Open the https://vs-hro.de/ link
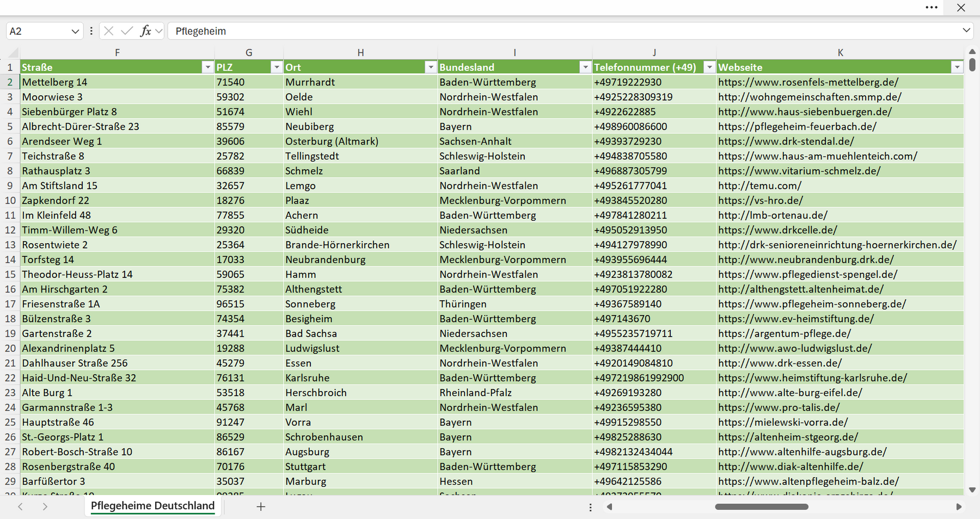 760,200
